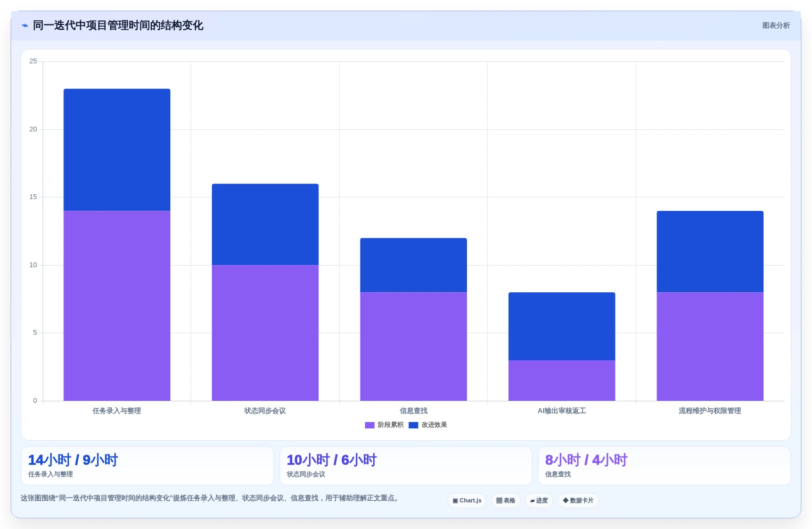
Task: Click the description sentence starting 这张图围绕
Action: click(210, 498)
